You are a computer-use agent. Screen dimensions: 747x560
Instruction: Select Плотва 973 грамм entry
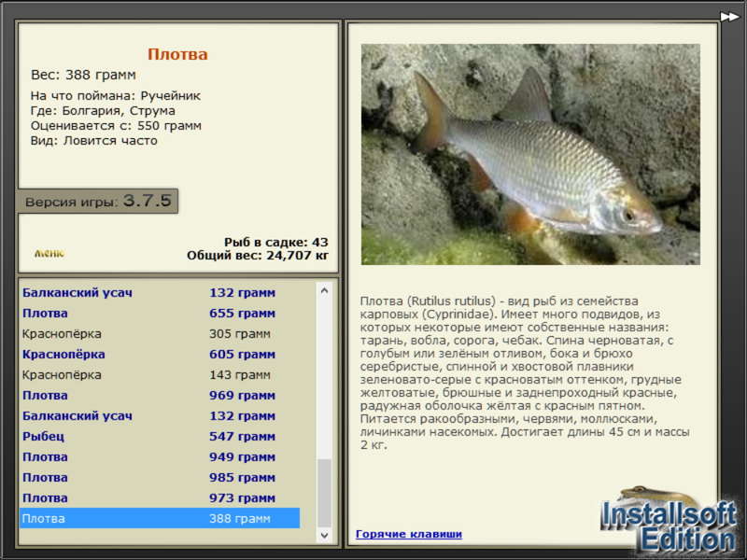pos(160,497)
